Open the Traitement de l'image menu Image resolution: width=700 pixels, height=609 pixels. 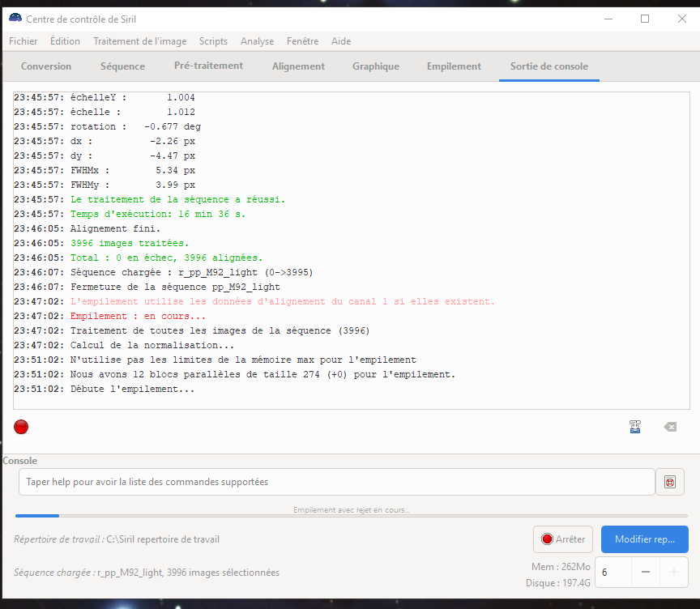[139, 41]
